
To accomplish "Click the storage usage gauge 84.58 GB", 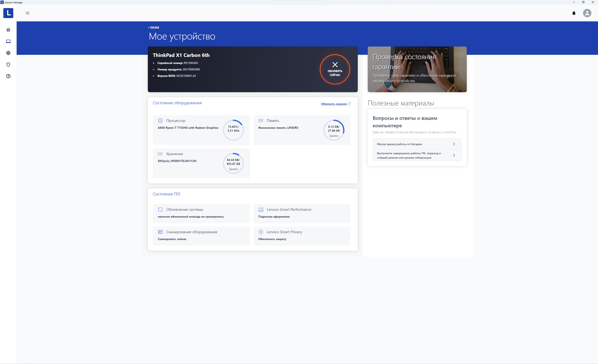I will point(233,163).
